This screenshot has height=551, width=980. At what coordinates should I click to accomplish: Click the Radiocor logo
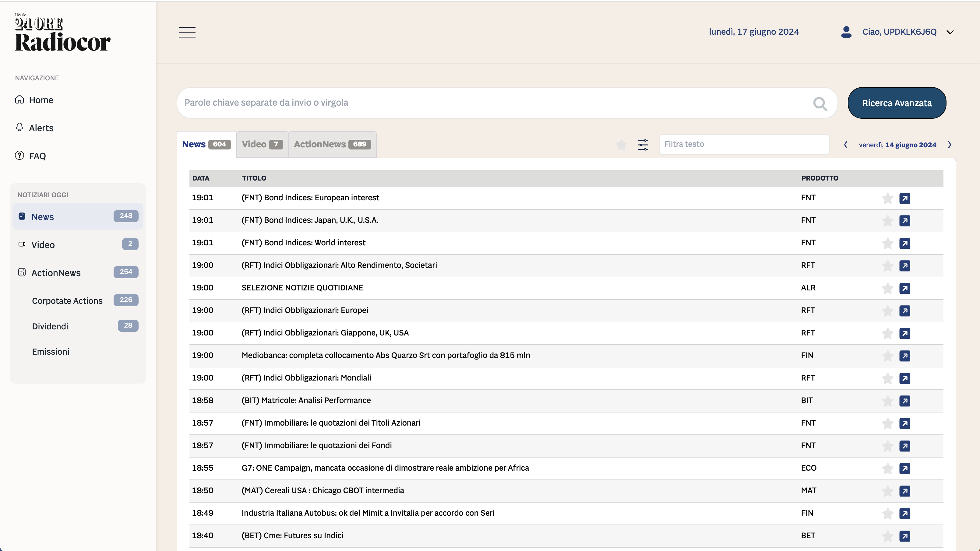coord(62,33)
